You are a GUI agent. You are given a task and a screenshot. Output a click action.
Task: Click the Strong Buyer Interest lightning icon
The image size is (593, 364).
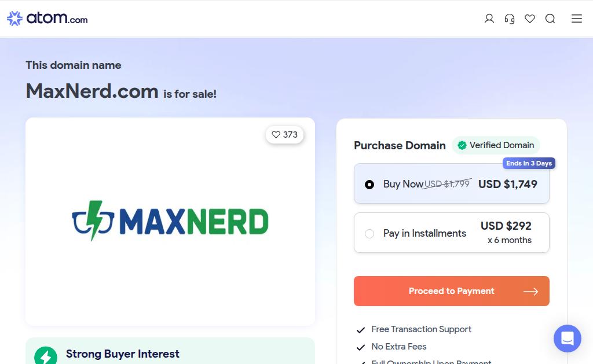coord(46,355)
